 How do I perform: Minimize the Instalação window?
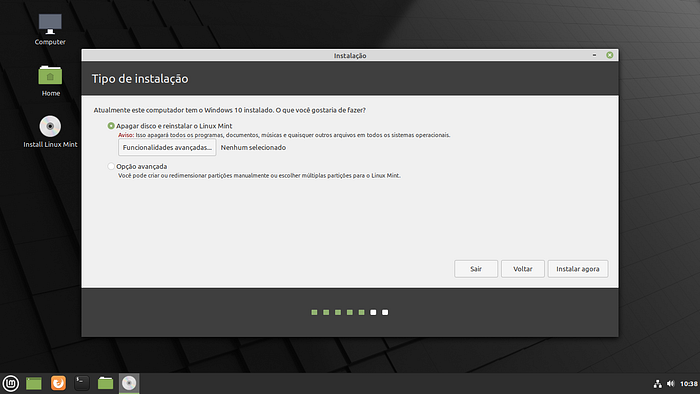(594, 55)
